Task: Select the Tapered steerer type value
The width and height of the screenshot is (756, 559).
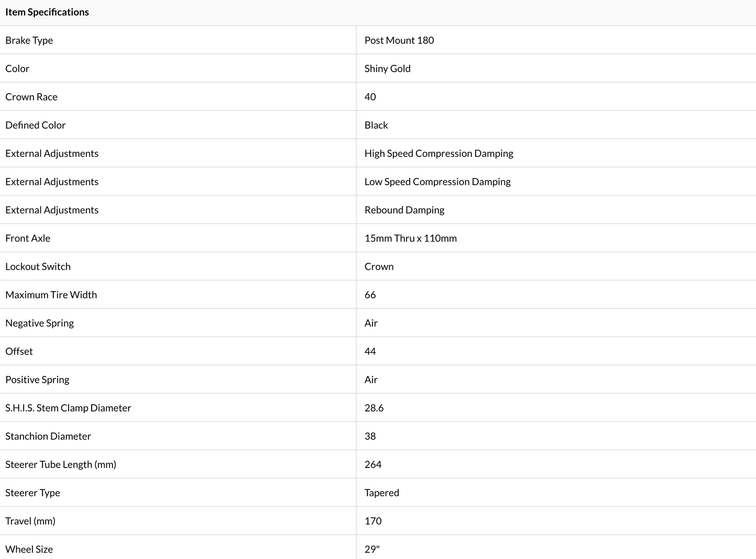Action: tap(381, 492)
